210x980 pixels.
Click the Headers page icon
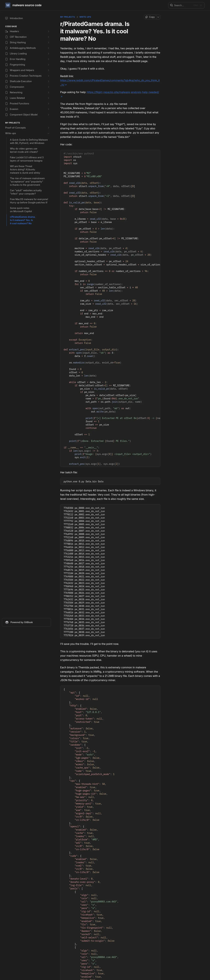(x=7, y=31)
